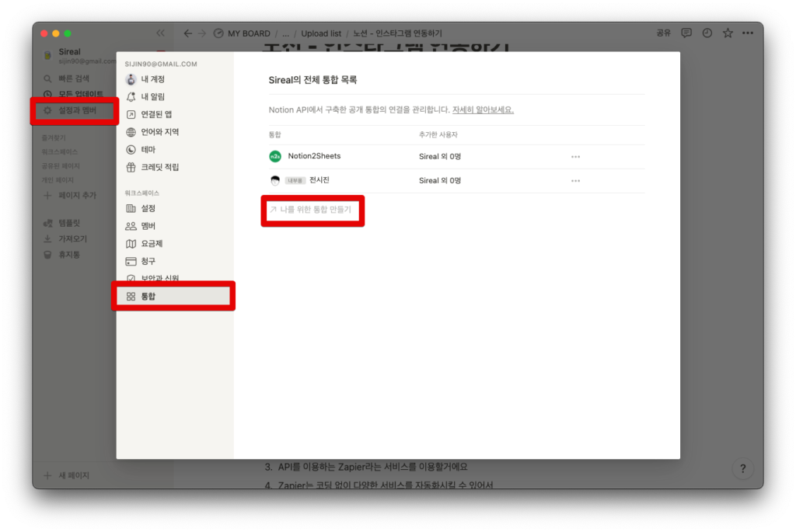Click 워크스페이스 sidebar section label

[60, 152]
